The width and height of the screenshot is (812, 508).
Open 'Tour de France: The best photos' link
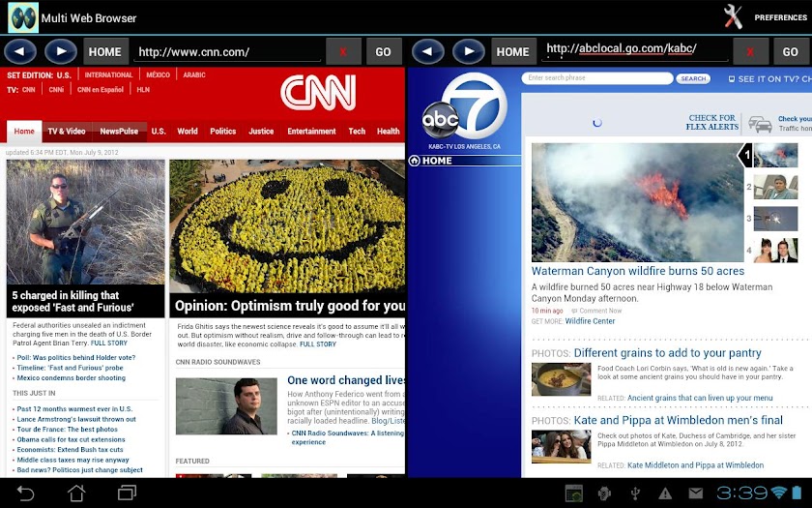point(68,430)
